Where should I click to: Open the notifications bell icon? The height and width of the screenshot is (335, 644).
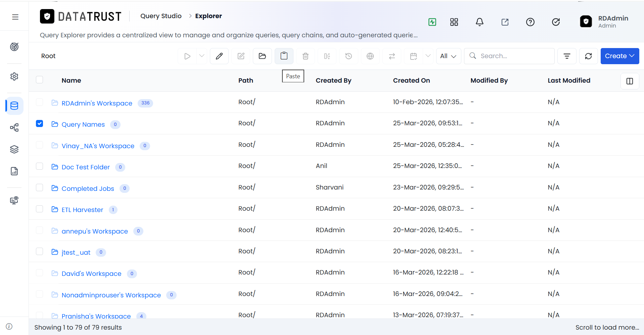[x=479, y=22]
